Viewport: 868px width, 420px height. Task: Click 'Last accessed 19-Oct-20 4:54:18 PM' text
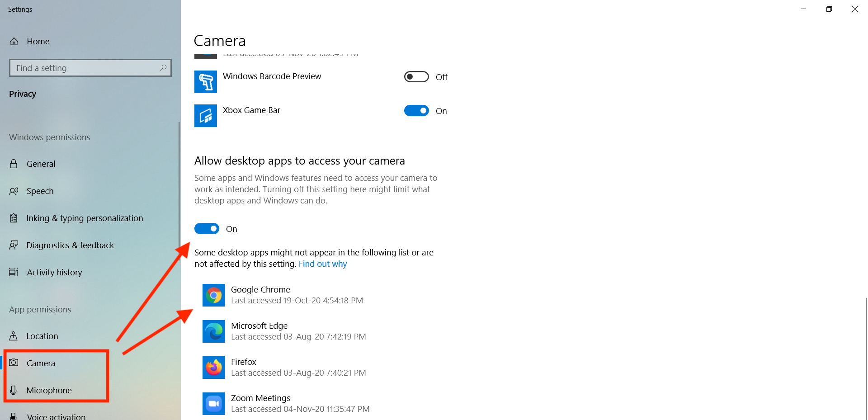[297, 301]
